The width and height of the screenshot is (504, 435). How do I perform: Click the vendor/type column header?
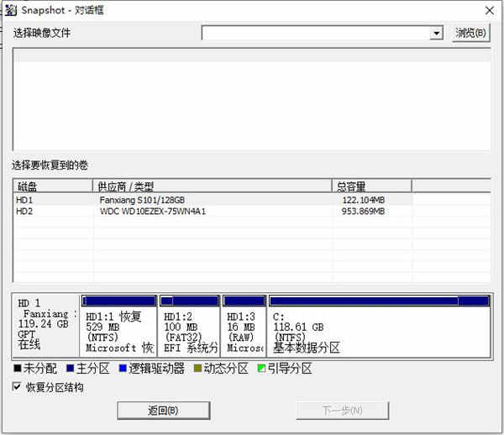pyautogui.click(x=213, y=186)
